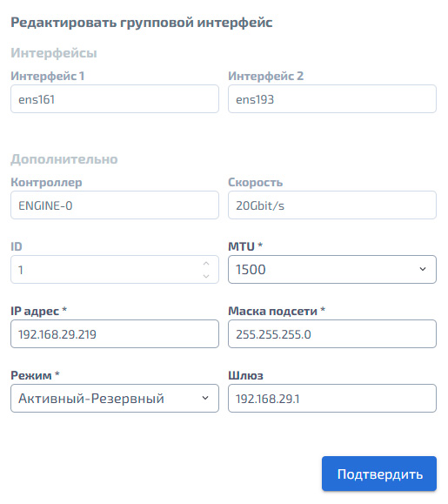Screen dimensions: 448x504
Task: Select the heading Редактировать групповой интерфейс
Action: tap(142, 23)
